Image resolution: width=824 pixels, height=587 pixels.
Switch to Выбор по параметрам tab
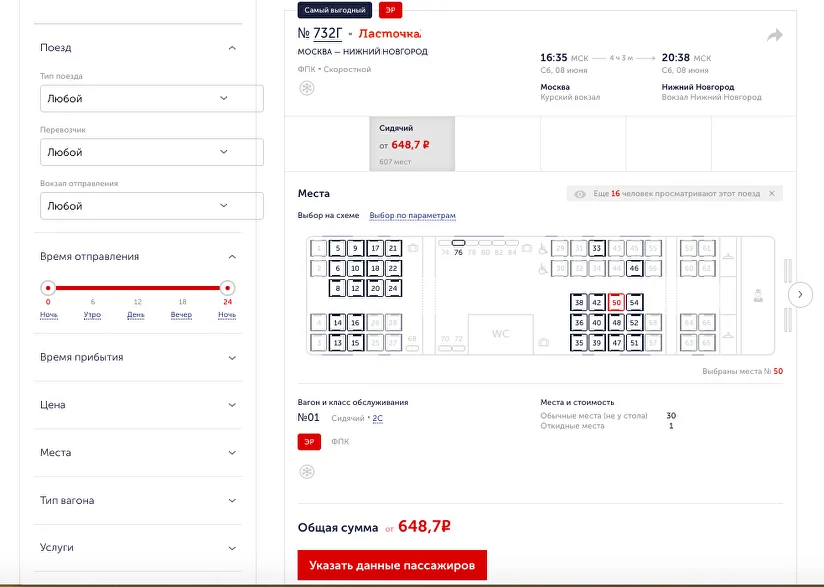[x=412, y=216]
